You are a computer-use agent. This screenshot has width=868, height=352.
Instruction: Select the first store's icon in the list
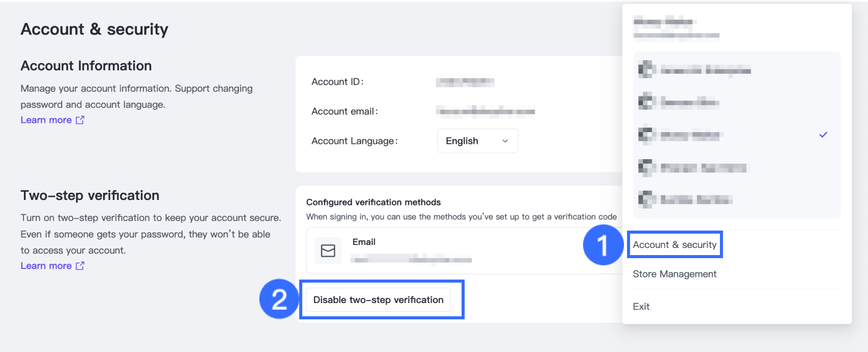[x=646, y=69]
